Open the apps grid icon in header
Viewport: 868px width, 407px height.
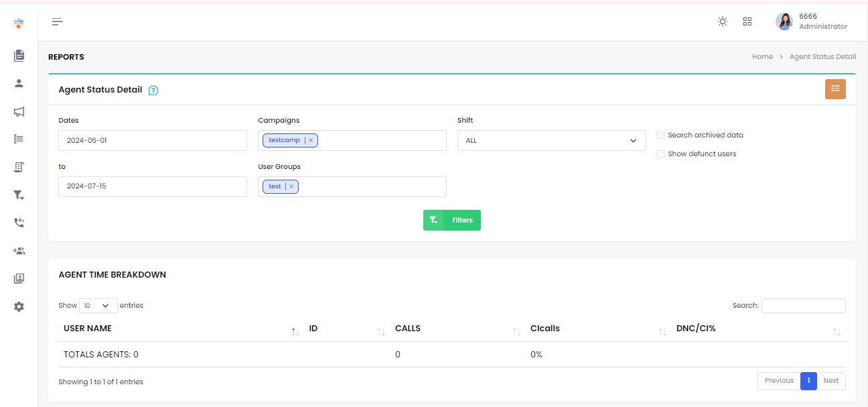pos(747,21)
